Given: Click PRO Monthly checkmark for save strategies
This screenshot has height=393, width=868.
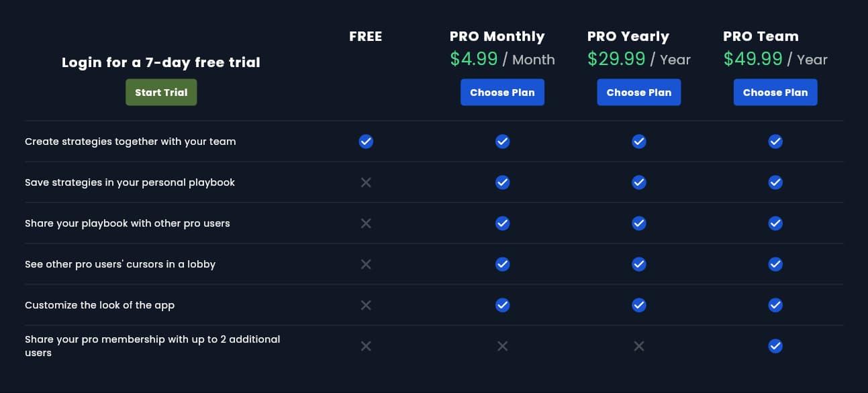Looking at the screenshot, I should (502, 182).
